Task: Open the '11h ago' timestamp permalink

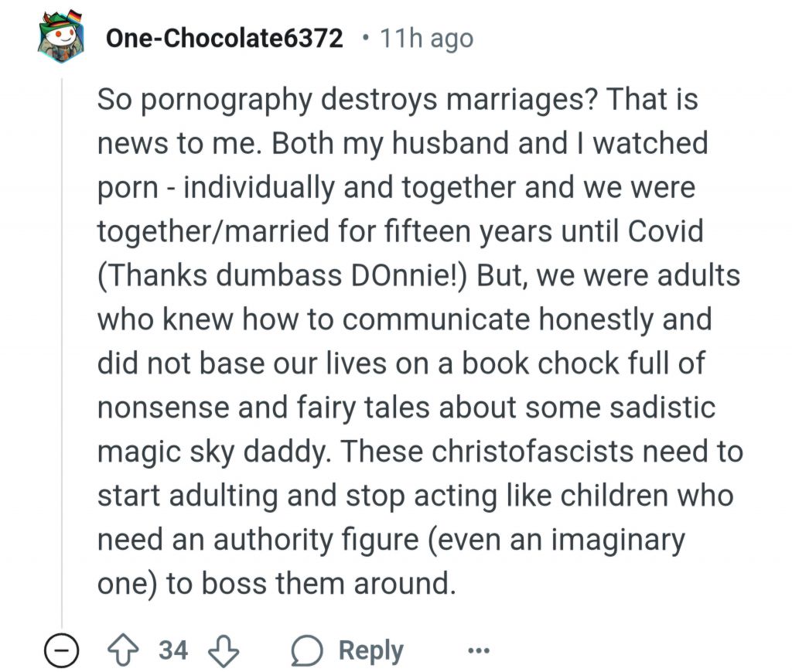Action: coord(427,39)
